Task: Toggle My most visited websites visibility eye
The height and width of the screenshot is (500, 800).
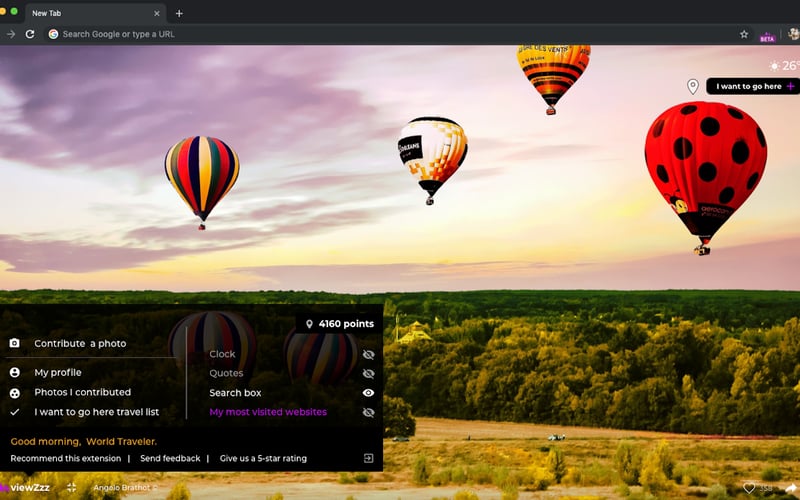Action: 368,412
